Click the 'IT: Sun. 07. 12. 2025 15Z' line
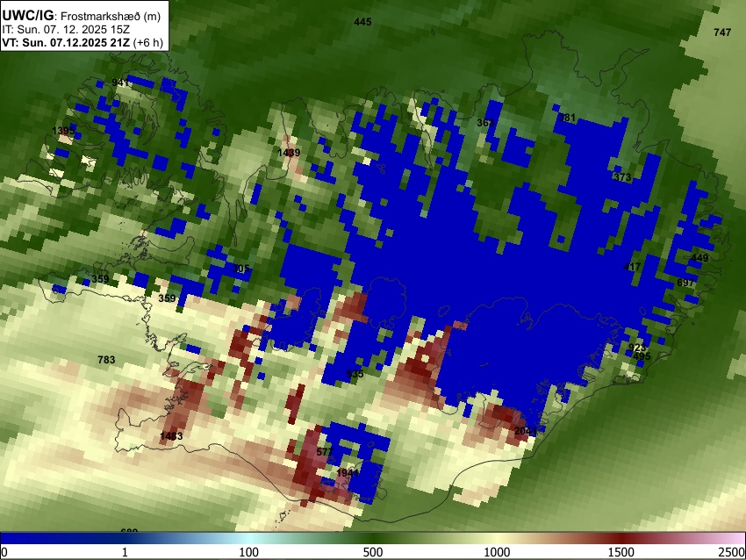This screenshot has height=560, width=746. (66, 30)
